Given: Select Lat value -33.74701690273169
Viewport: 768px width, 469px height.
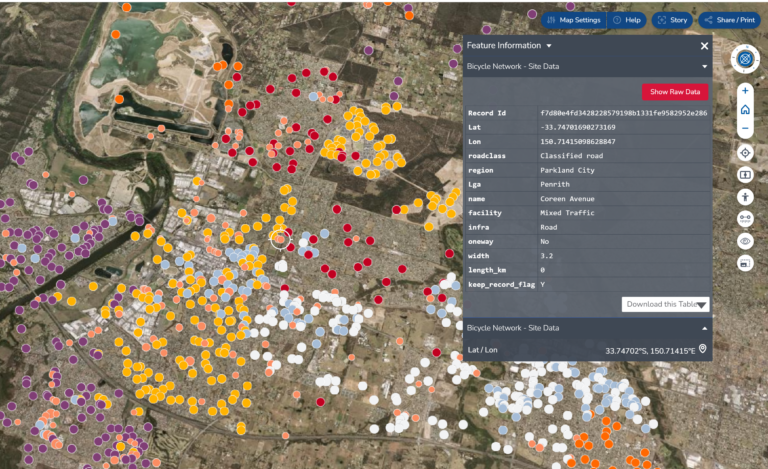Looking at the screenshot, I should pos(578,127).
